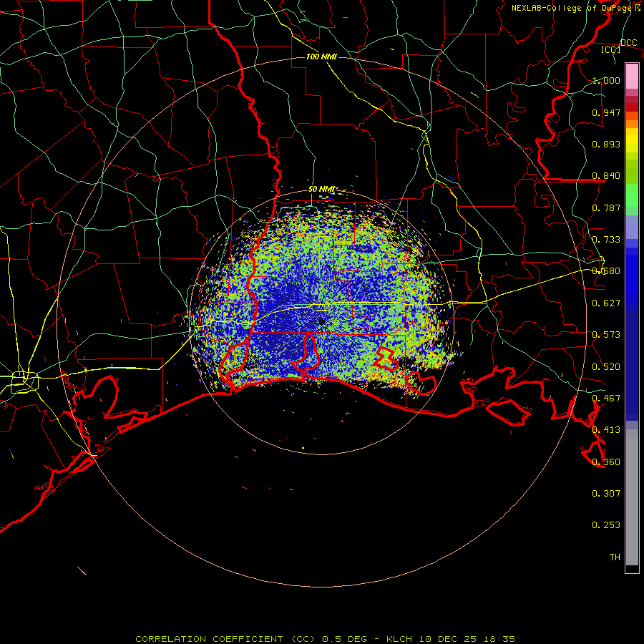The width and height of the screenshot is (644, 644).
Task: Click the 0.893 legend value
Action: pyautogui.click(x=606, y=144)
